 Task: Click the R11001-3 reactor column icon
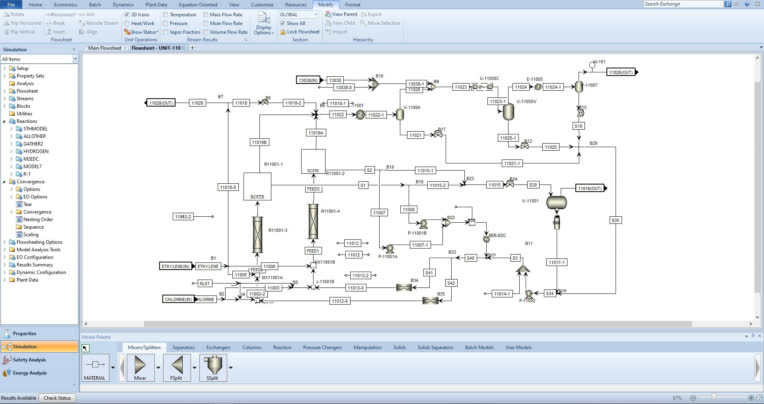click(x=257, y=235)
